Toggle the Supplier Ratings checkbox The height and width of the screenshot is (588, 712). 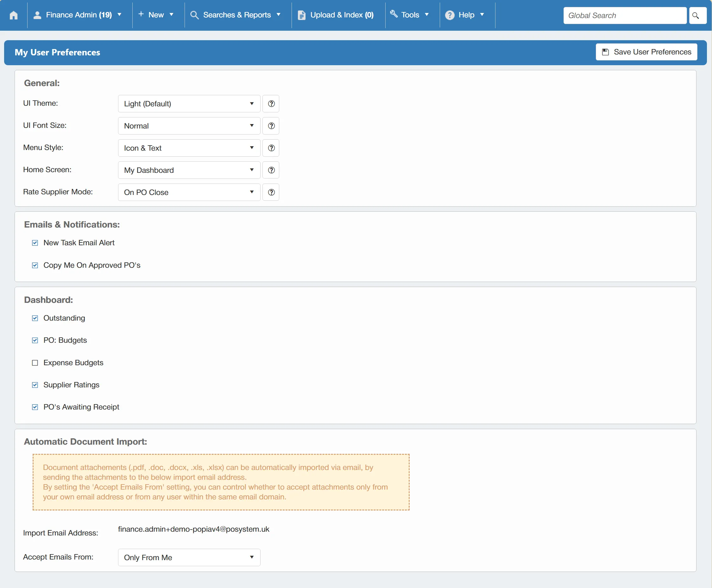pyautogui.click(x=35, y=385)
